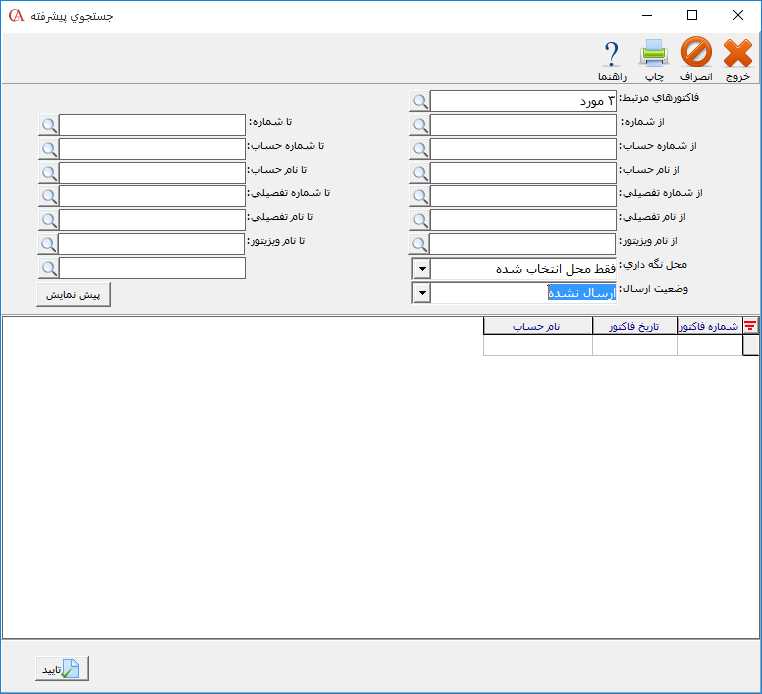The height and width of the screenshot is (694, 762).
Task: Click lookup icon beside تا شماره تفصیلی
Action: point(48,197)
